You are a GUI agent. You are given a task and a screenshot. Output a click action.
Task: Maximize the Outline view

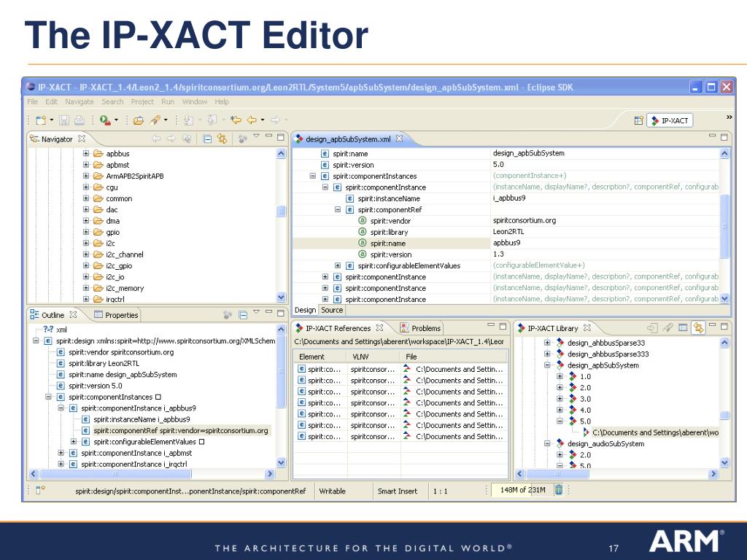(x=281, y=313)
